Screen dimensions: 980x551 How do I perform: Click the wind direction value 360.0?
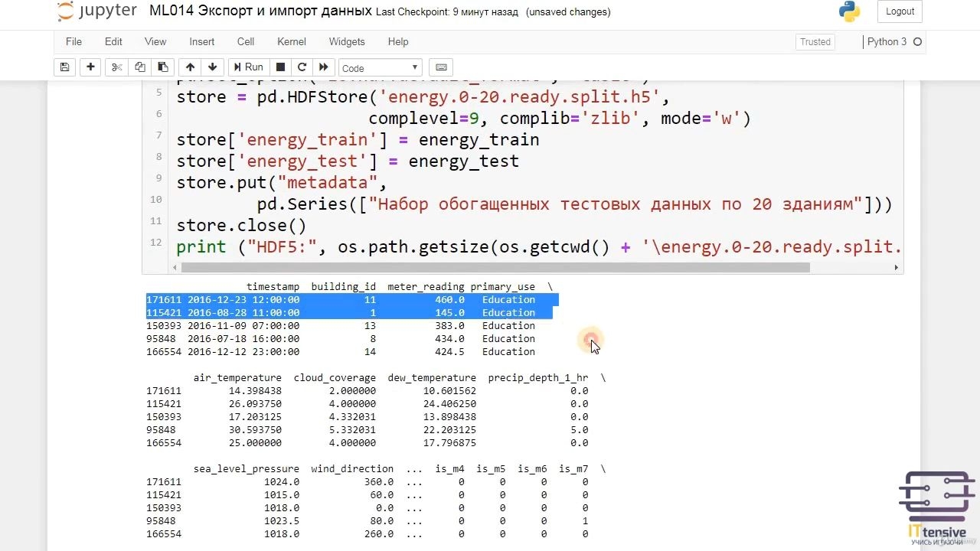379,482
